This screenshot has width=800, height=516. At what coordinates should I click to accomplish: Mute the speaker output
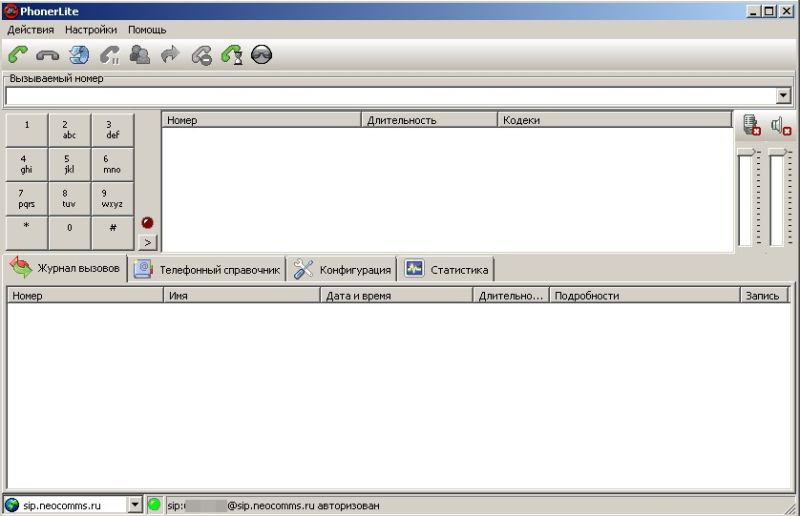point(781,125)
